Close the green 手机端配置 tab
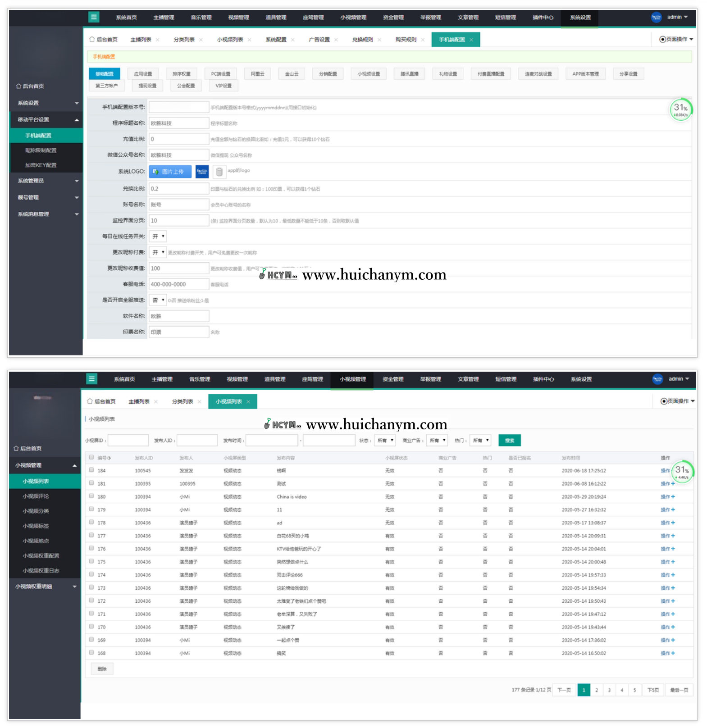 [x=471, y=40]
